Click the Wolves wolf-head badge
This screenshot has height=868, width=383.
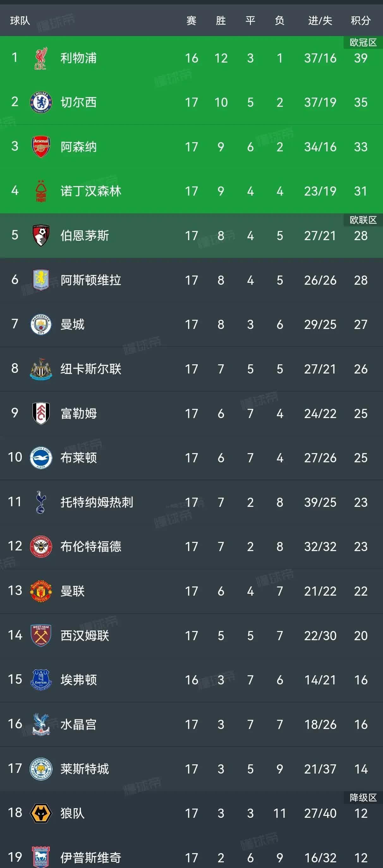point(40,813)
